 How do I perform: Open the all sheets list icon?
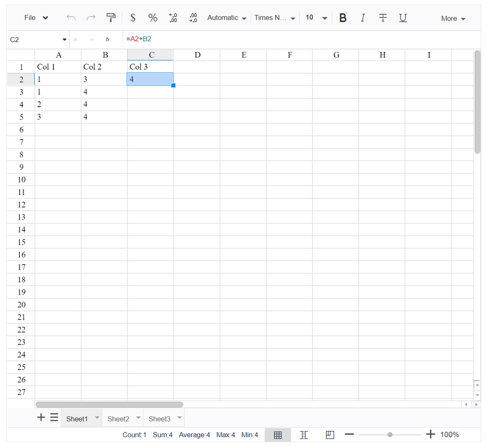54,418
